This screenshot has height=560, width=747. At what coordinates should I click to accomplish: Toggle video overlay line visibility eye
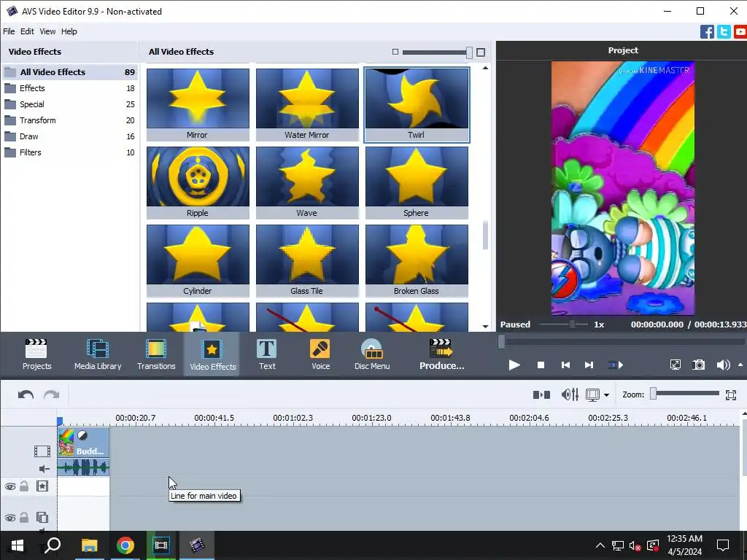pyautogui.click(x=10, y=518)
